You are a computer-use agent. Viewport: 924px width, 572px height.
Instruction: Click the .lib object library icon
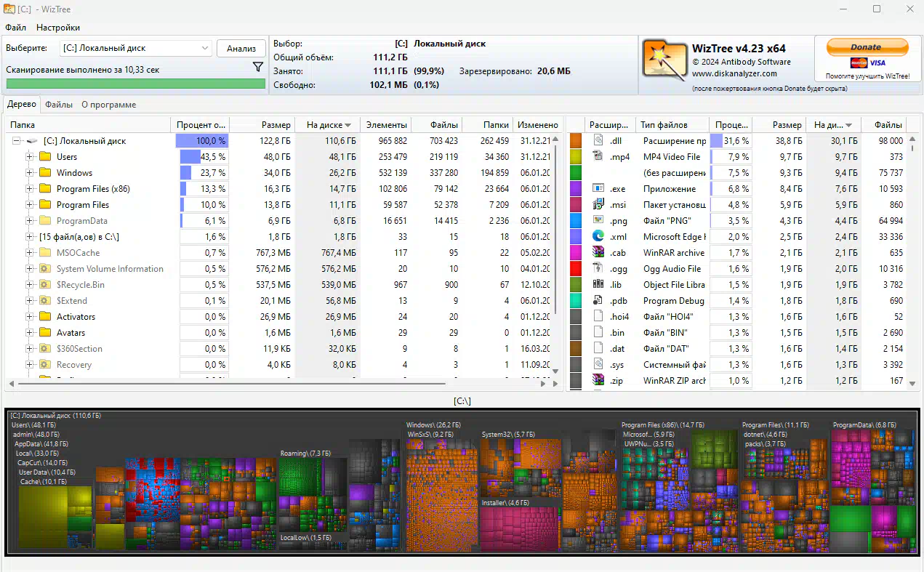[598, 284]
